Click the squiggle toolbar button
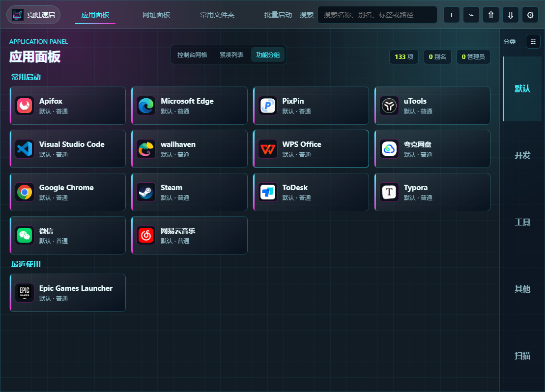545x392 pixels. (x=471, y=15)
